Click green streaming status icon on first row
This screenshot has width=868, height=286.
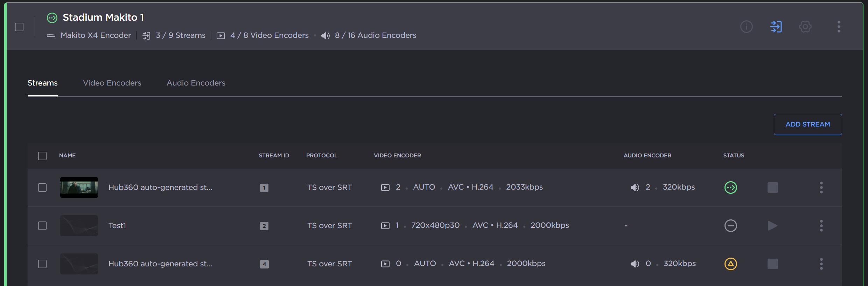coord(730,188)
